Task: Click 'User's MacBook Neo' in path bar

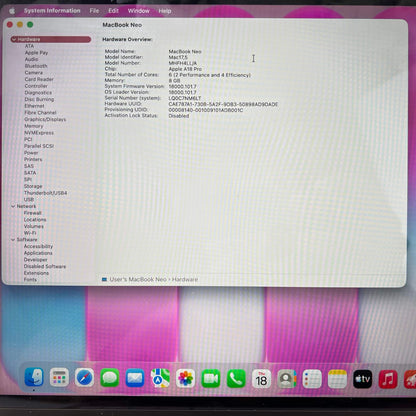Action: click(138, 279)
